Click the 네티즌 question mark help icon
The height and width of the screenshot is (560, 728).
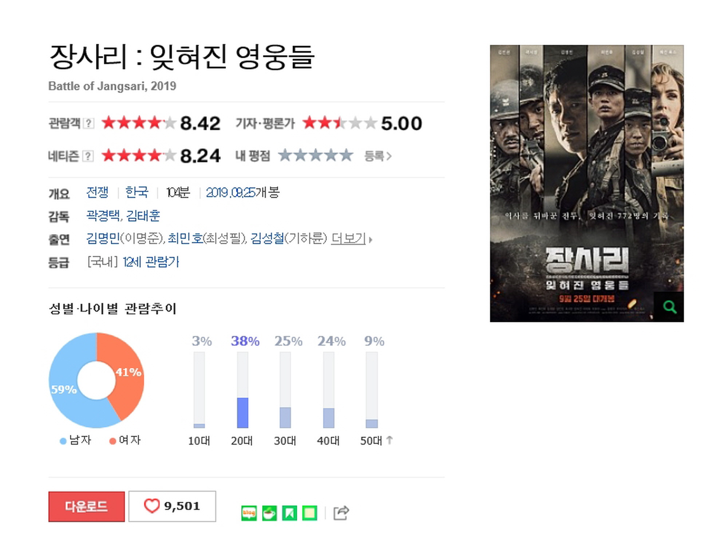pyautogui.click(x=88, y=156)
